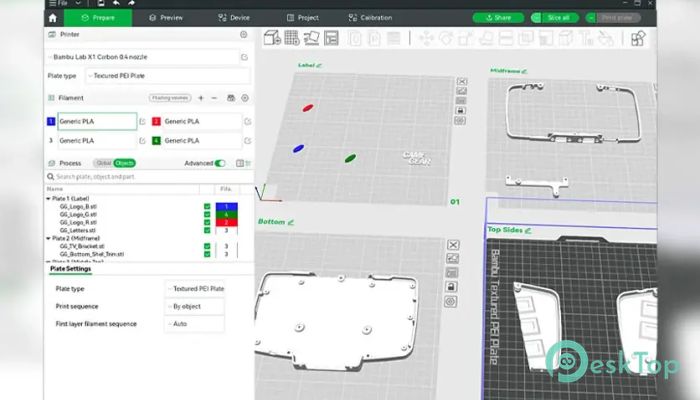Uncheck printable box for GG_Bottom_Shell_Trim.stl
The height and width of the screenshot is (400, 700).
(207, 254)
